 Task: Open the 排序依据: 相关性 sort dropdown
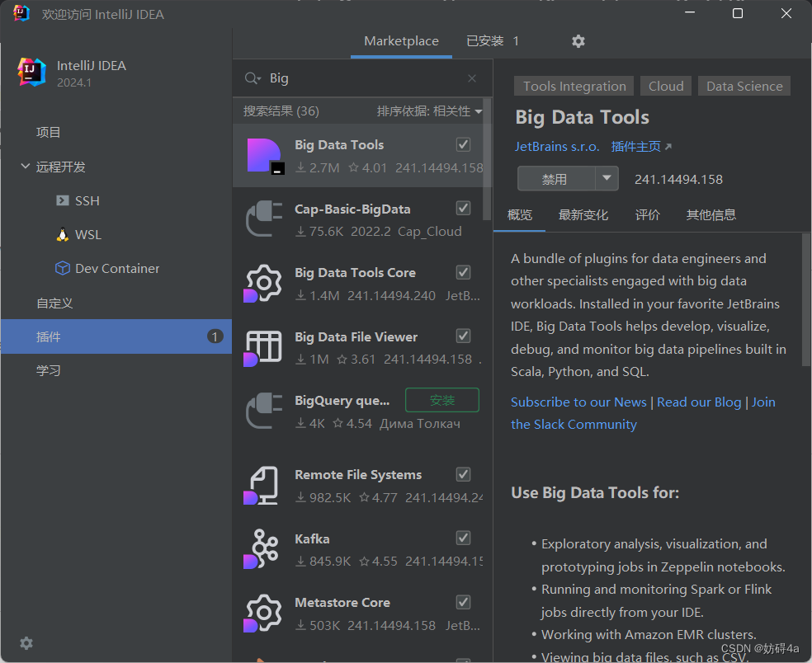pyautogui.click(x=429, y=111)
